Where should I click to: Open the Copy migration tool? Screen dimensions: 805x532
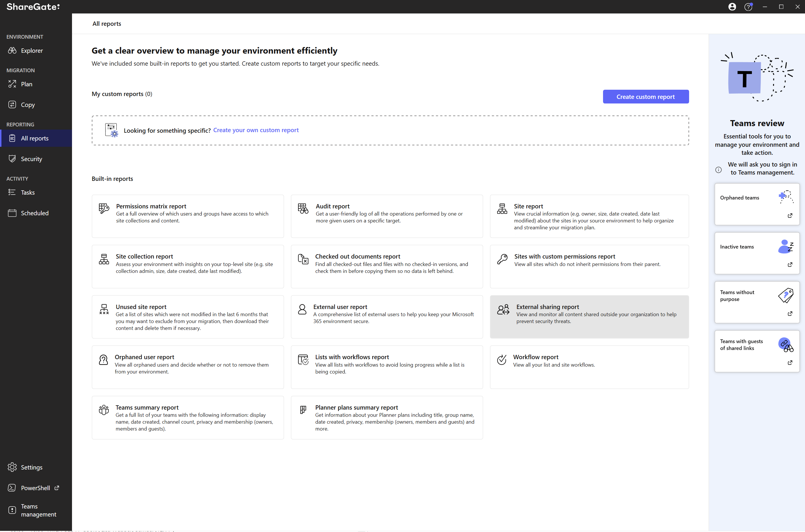pyautogui.click(x=28, y=105)
